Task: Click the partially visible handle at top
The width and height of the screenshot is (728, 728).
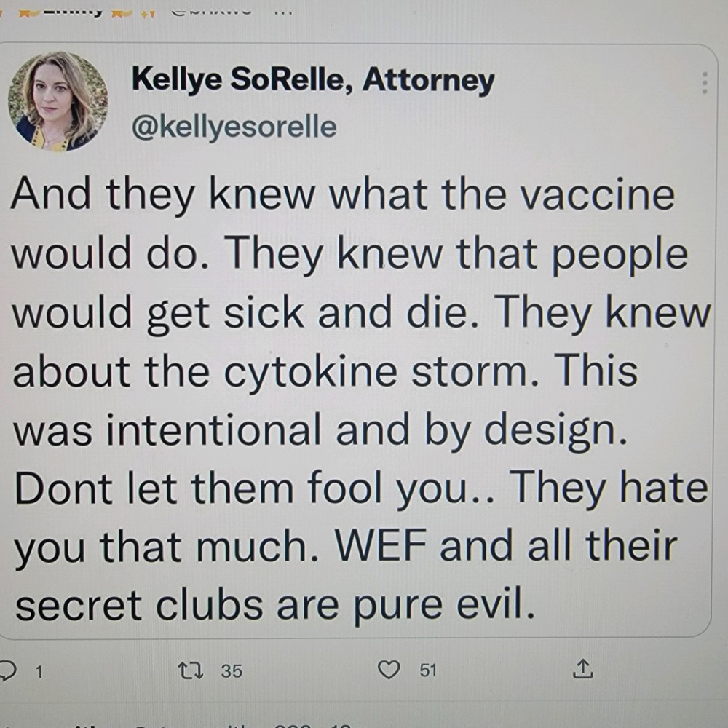Action: pyautogui.click(x=211, y=10)
